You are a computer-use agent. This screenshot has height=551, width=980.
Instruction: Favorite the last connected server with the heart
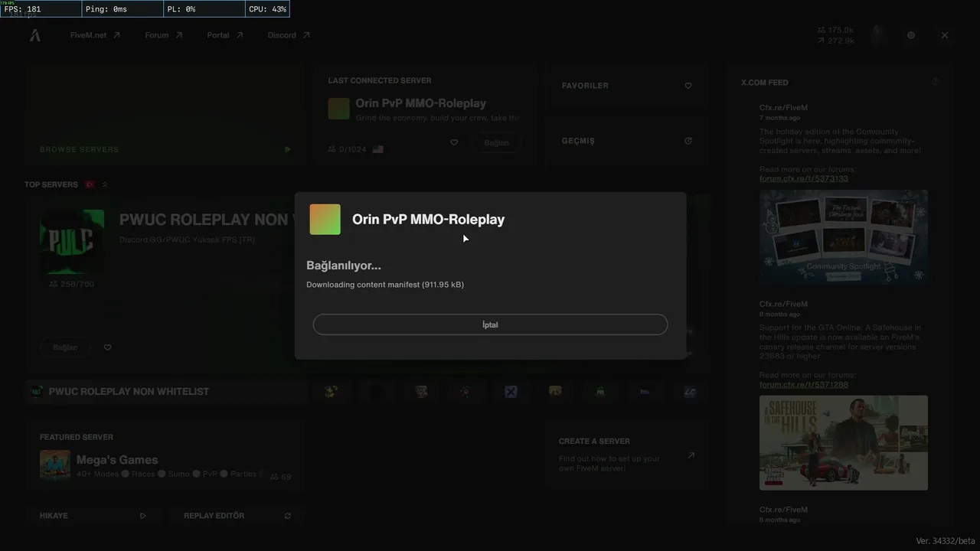click(454, 142)
